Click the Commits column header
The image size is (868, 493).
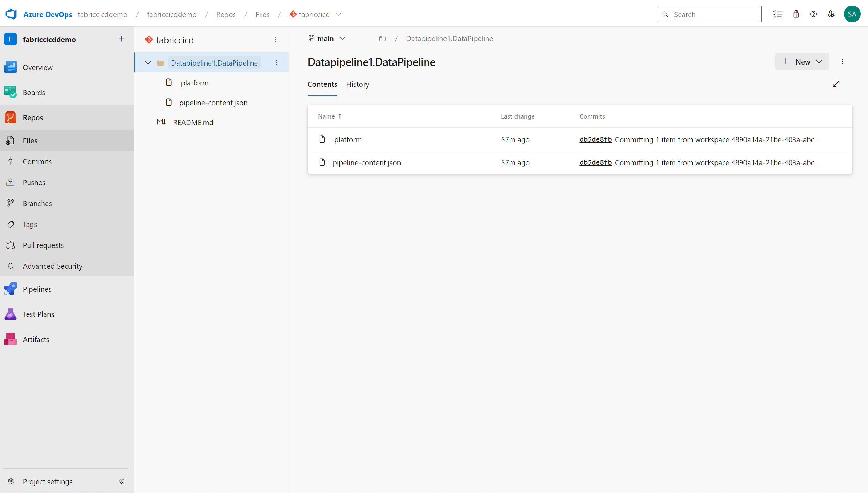[592, 116]
